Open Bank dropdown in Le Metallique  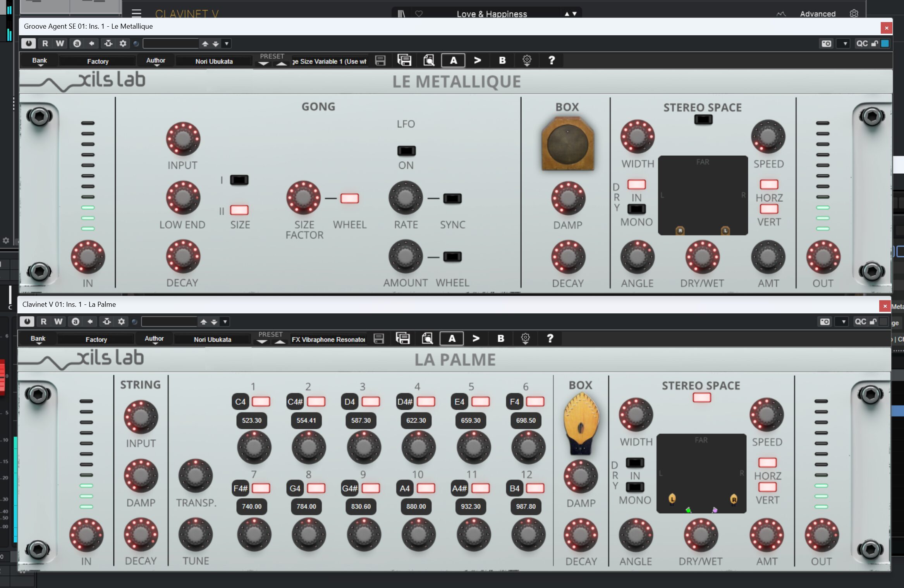point(40,61)
